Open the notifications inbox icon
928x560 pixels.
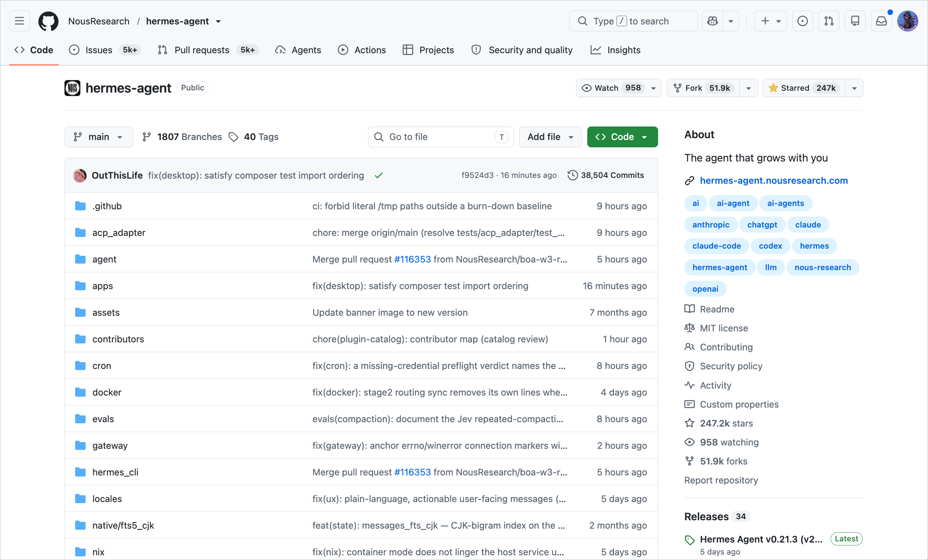point(881,21)
